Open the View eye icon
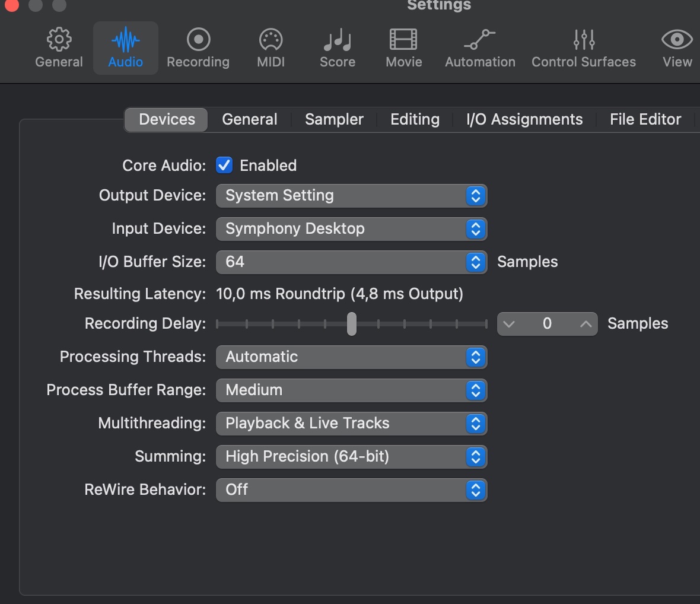This screenshot has width=700, height=604. click(677, 40)
